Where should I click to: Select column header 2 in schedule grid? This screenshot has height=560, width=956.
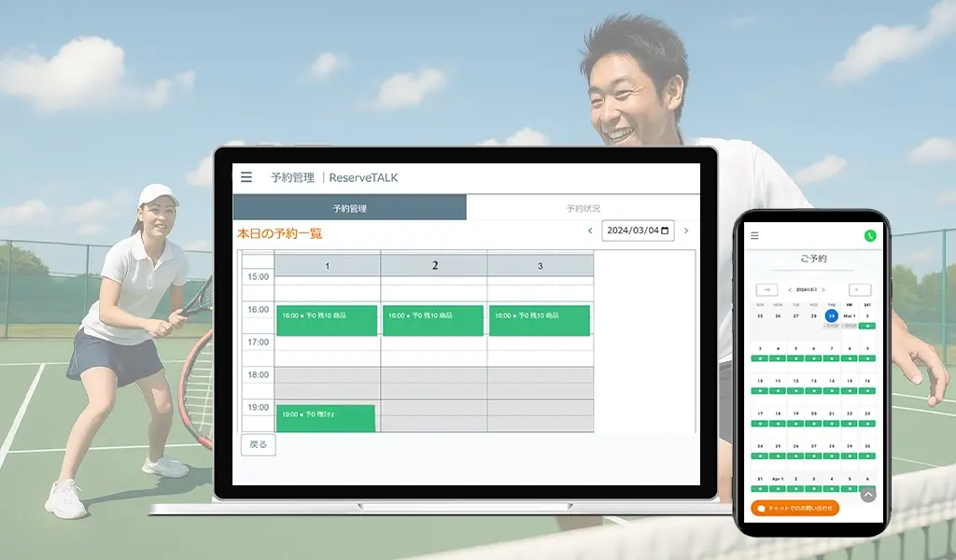[434, 266]
